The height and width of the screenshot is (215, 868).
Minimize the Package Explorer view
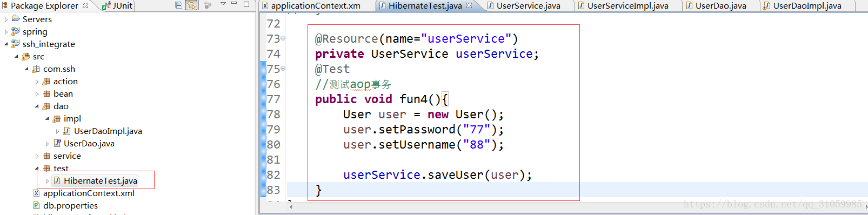coord(234,4)
